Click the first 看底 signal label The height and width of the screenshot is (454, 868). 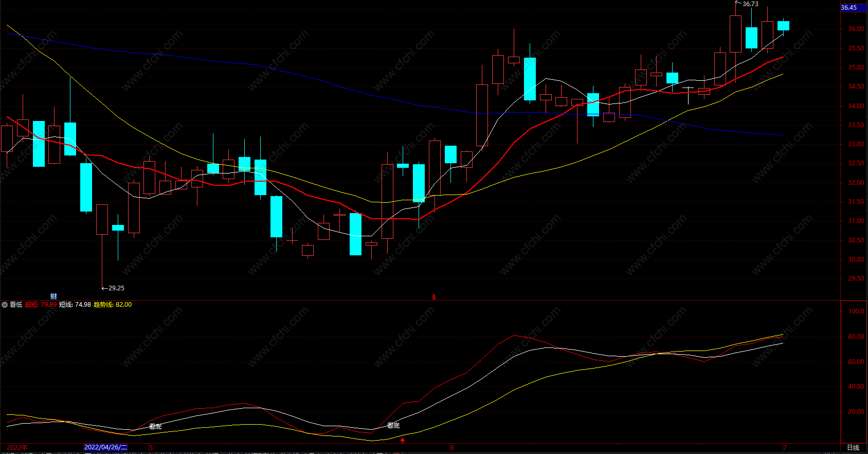[155, 426]
